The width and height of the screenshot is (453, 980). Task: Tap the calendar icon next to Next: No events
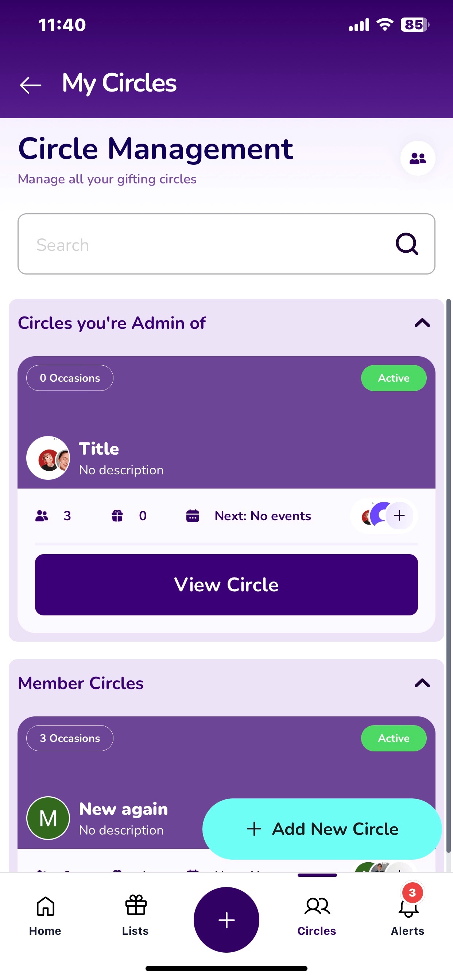[193, 516]
